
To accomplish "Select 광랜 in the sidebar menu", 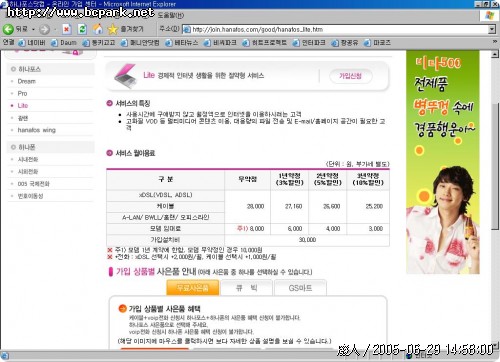I will (23, 118).
